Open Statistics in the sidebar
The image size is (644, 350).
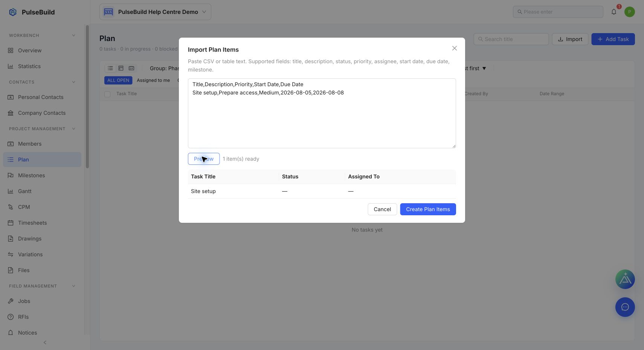tap(42, 66)
